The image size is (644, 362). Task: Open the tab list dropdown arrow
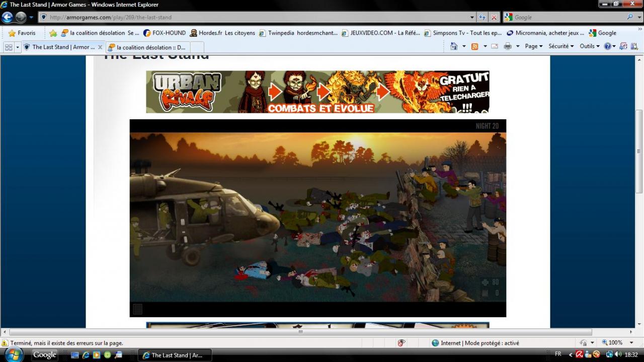pyautogui.click(x=18, y=47)
